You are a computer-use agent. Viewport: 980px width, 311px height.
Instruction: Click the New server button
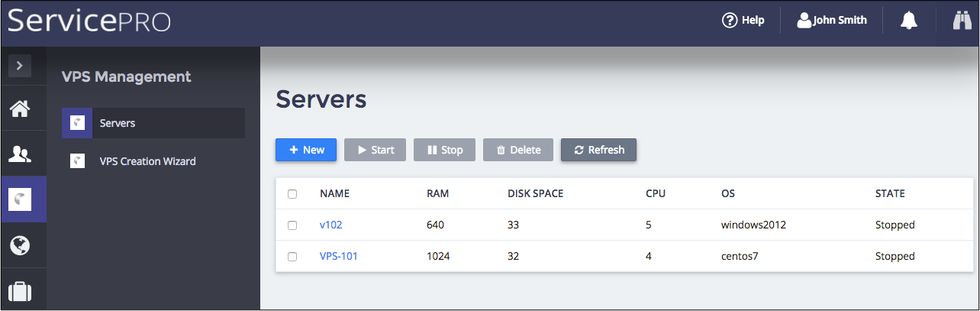pos(306,150)
